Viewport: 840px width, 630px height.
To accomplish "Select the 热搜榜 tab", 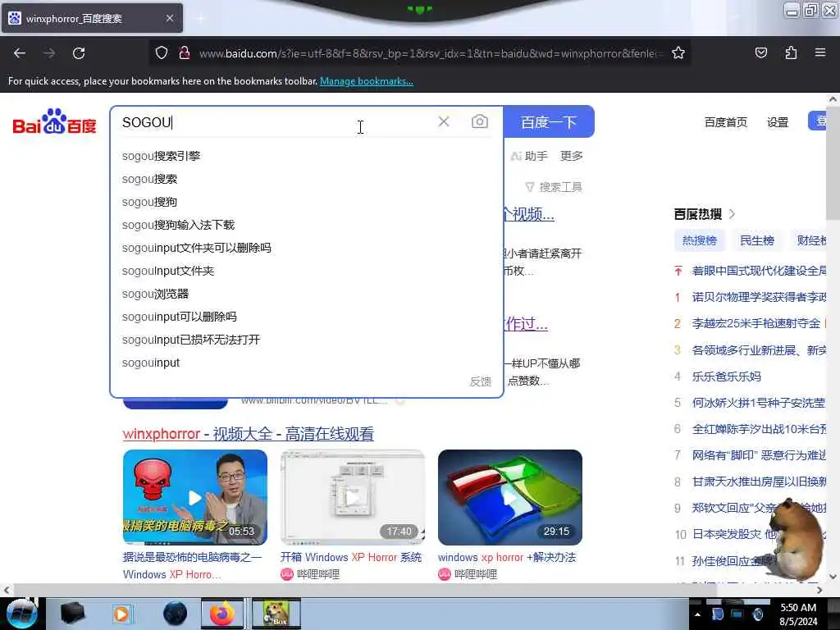I will [x=699, y=240].
